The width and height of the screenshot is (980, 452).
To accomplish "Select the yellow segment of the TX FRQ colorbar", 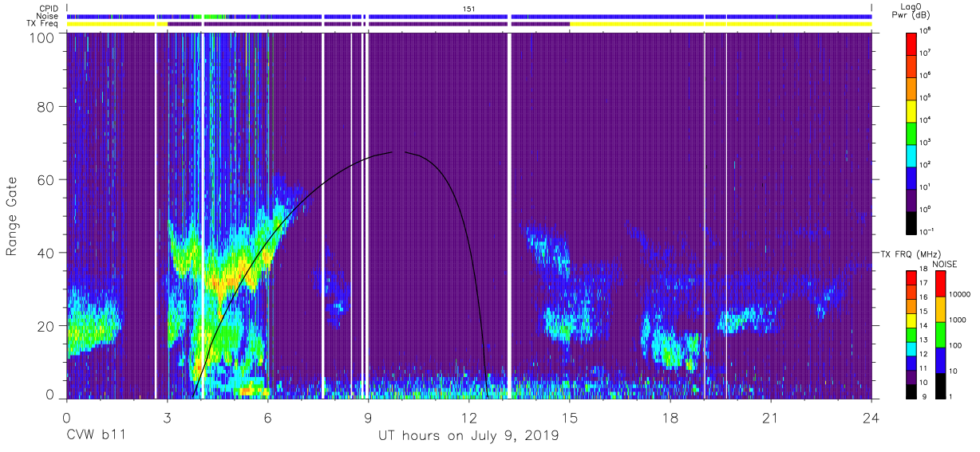I will (x=912, y=320).
